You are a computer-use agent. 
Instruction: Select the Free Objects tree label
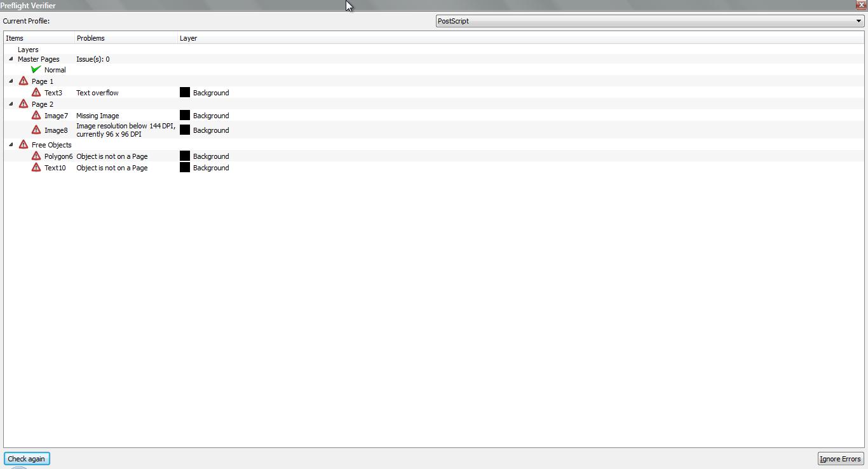[51, 145]
